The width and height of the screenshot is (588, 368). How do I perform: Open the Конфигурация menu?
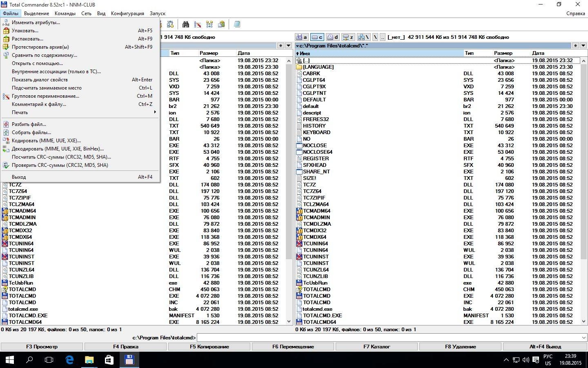pyautogui.click(x=127, y=13)
